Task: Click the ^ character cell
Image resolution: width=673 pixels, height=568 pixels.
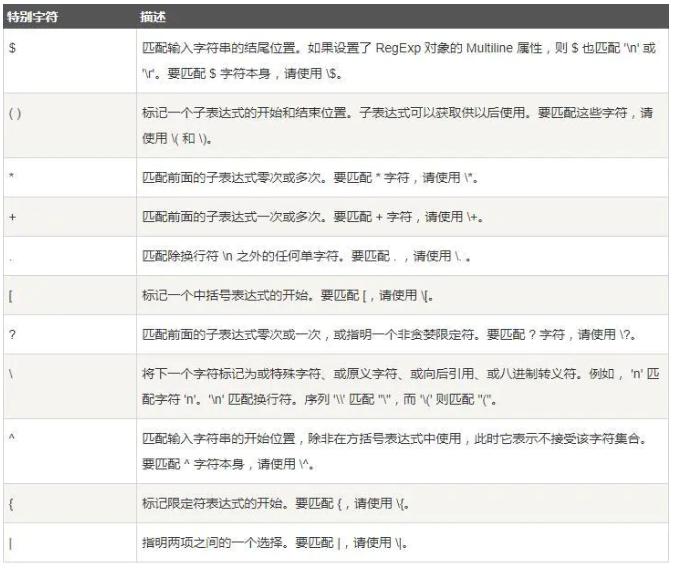Action: [x=10, y=437]
